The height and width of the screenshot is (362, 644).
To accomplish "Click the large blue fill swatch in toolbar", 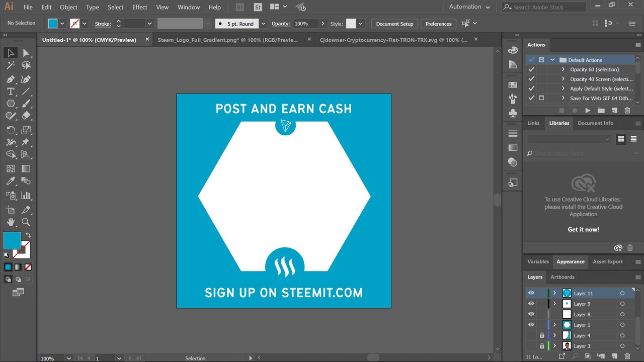I will point(13,240).
